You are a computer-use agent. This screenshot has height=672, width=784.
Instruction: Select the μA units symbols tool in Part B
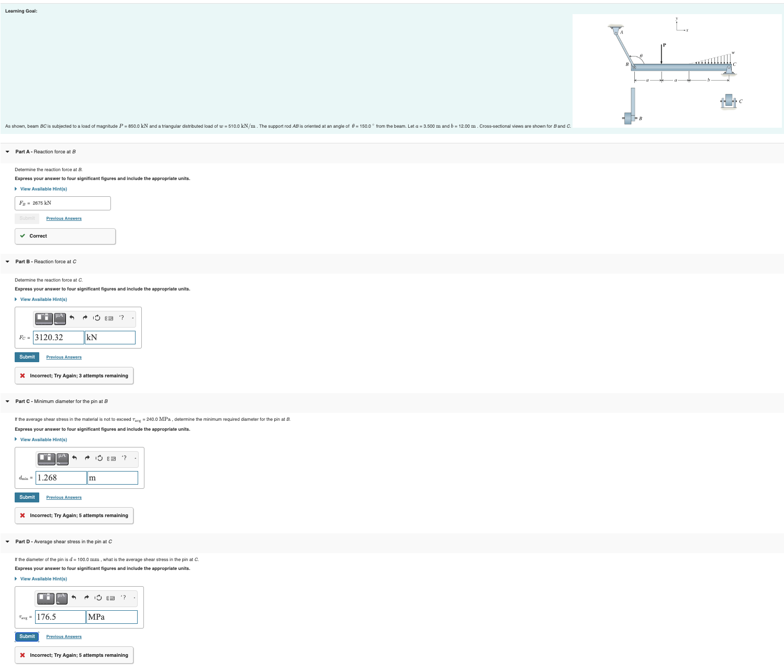[60, 318]
